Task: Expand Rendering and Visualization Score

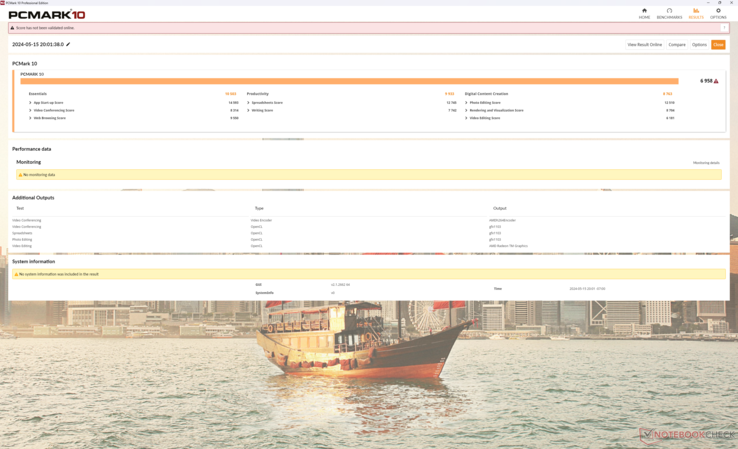Action: coord(466,110)
